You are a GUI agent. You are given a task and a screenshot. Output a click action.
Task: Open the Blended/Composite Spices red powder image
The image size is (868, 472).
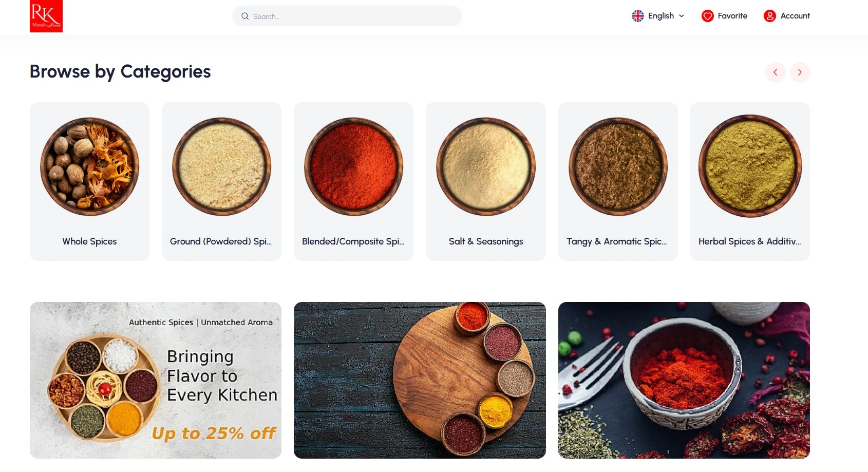[353, 166]
